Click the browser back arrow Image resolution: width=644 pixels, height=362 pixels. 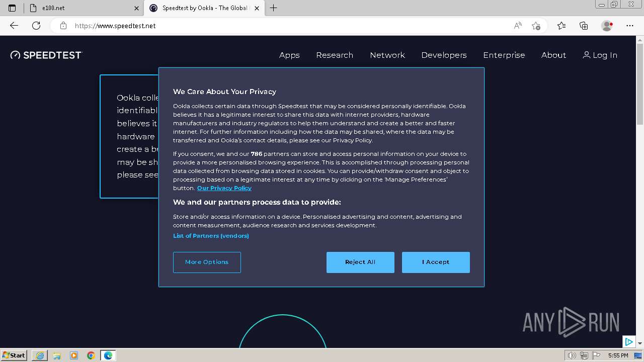(x=14, y=26)
